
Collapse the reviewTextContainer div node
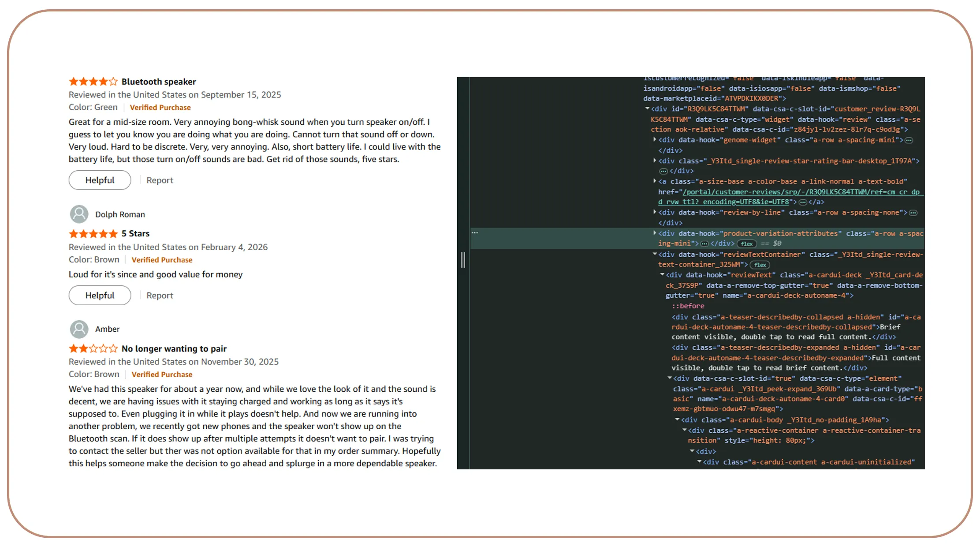coord(655,254)
